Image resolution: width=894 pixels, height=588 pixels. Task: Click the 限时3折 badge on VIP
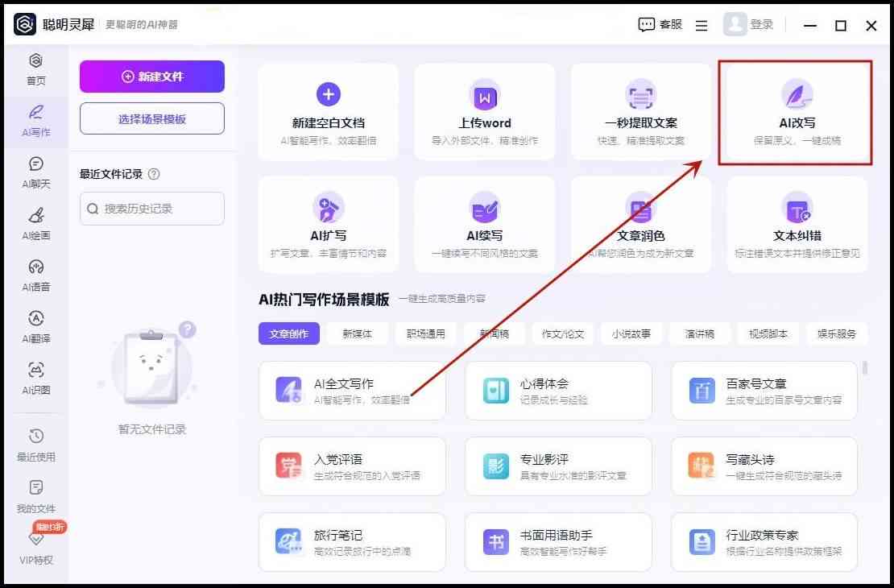pyautogui.click(x=50, y=527)
